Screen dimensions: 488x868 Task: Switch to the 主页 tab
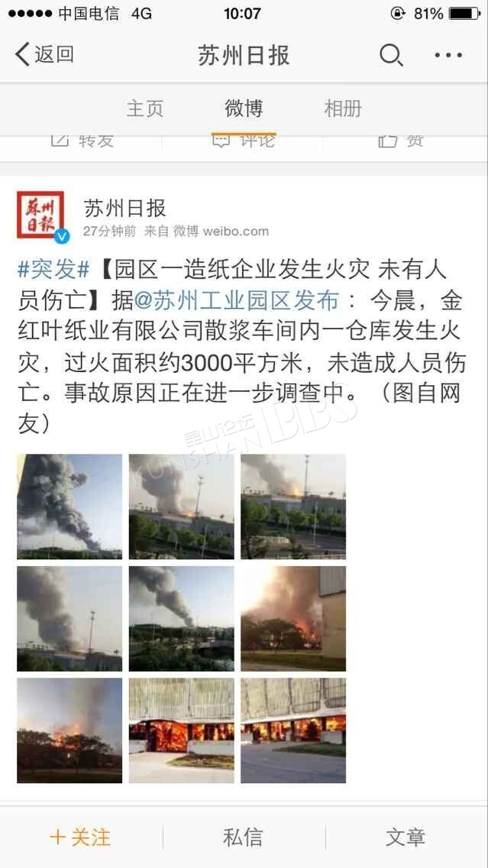145,108
